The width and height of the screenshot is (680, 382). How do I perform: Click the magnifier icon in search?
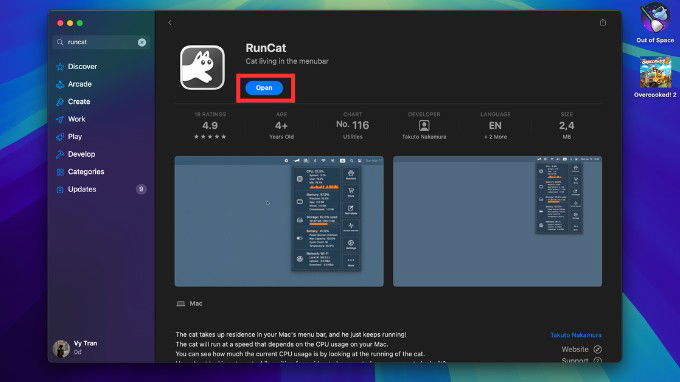(x=60, y=42)
